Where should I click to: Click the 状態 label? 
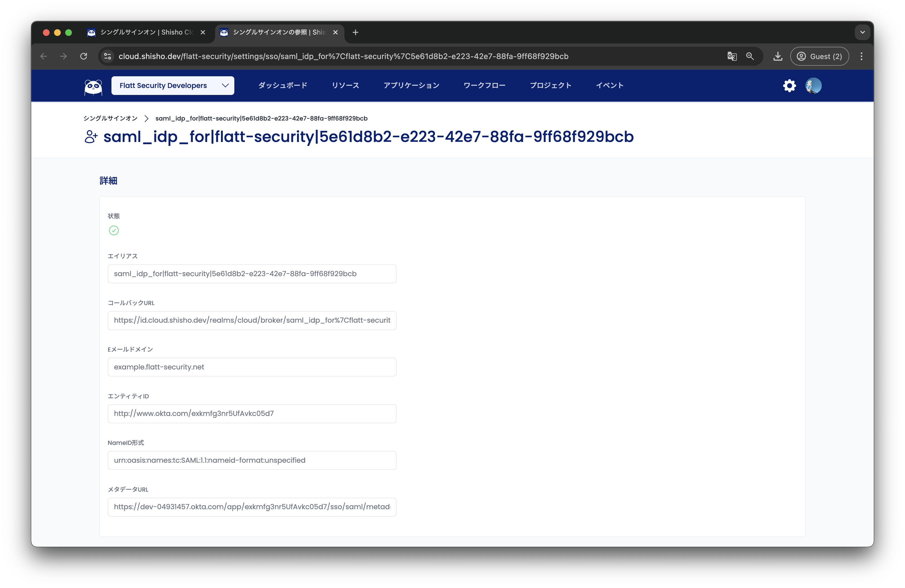(113, 216)
